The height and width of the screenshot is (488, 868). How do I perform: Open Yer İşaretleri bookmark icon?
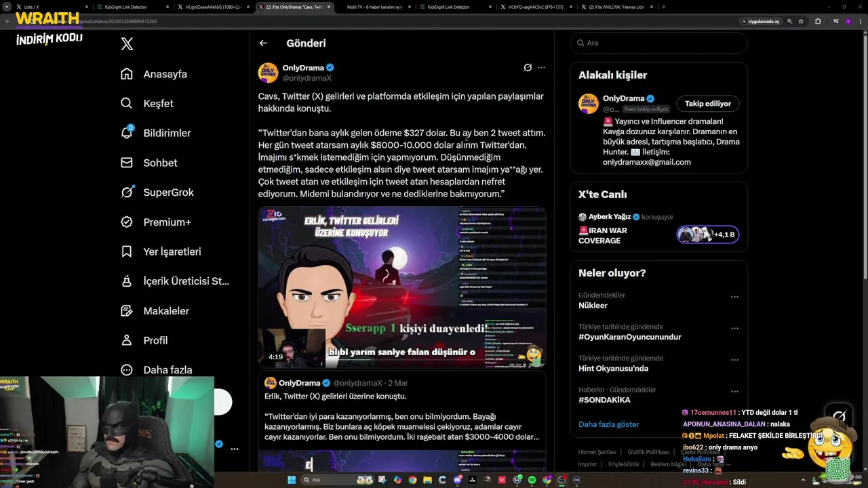[127, 251]
